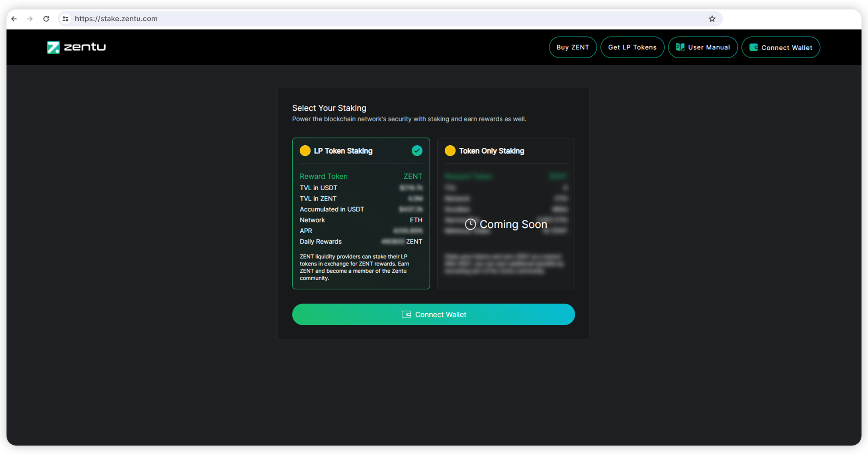
Task: Reload the page with refresh icon
Action: 46,19
